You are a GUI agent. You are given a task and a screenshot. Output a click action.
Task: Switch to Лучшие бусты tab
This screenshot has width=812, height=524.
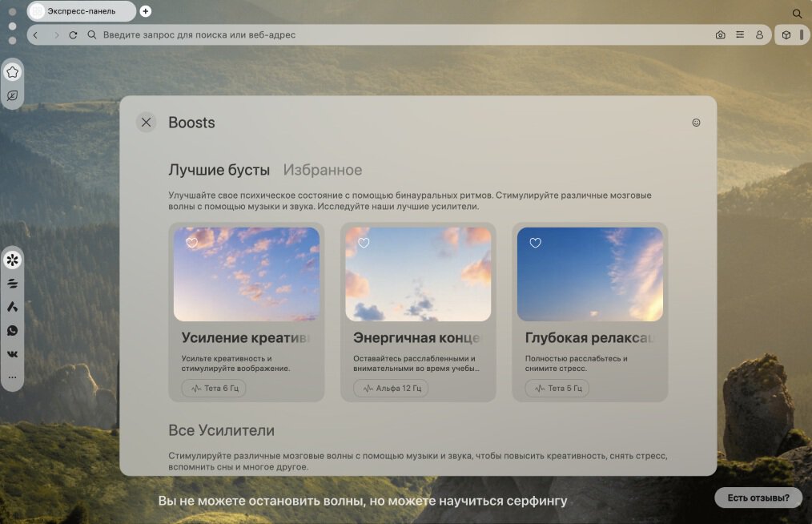[219, 170]
